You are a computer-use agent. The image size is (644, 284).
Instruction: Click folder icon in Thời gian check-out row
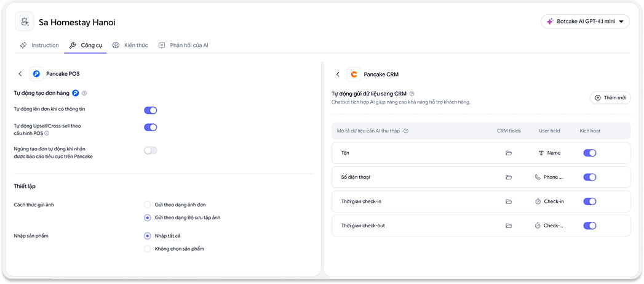(x=509, y=226)
